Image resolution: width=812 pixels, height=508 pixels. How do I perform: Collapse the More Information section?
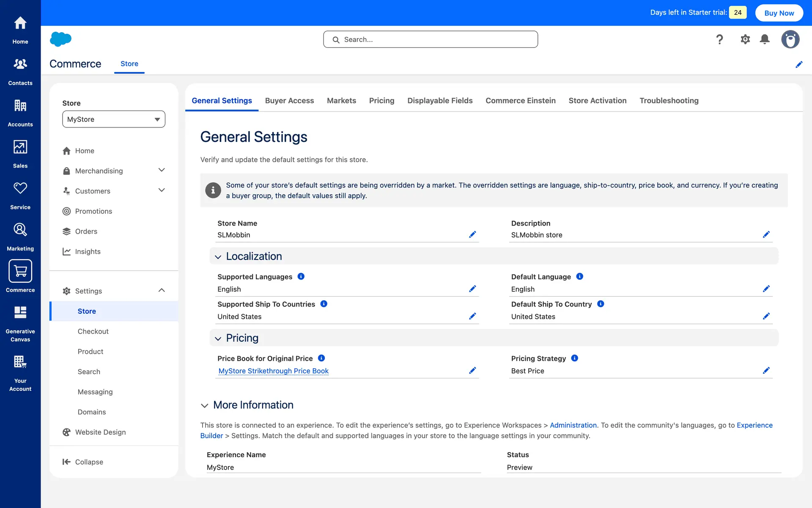pos(205,406)
